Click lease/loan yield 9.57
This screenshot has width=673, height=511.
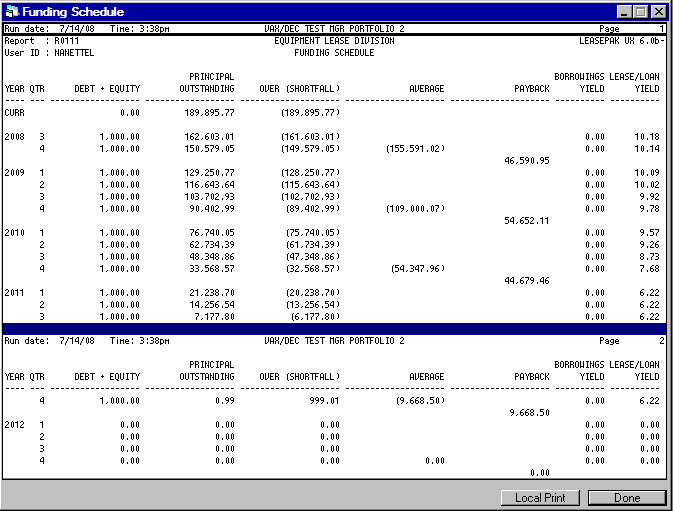coord(649,233)
